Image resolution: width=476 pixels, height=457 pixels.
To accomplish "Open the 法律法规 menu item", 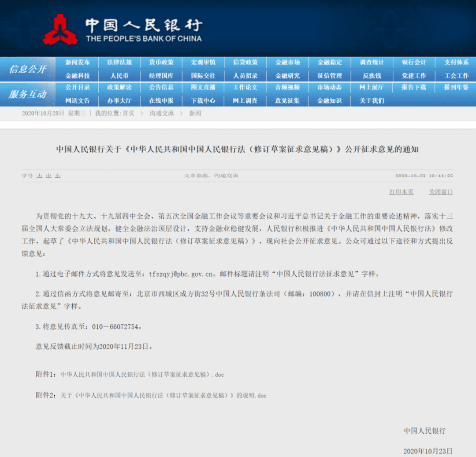I will pos(119,62).
